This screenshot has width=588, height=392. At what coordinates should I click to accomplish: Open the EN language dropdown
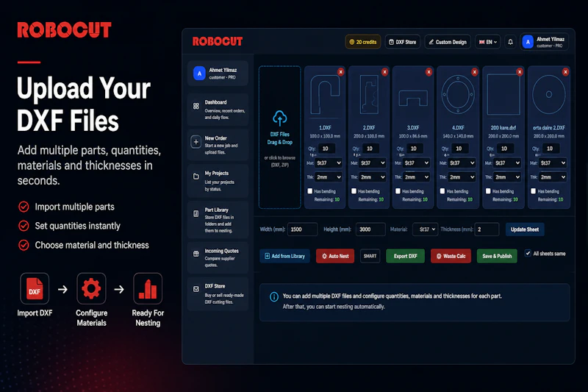point(488,42)
